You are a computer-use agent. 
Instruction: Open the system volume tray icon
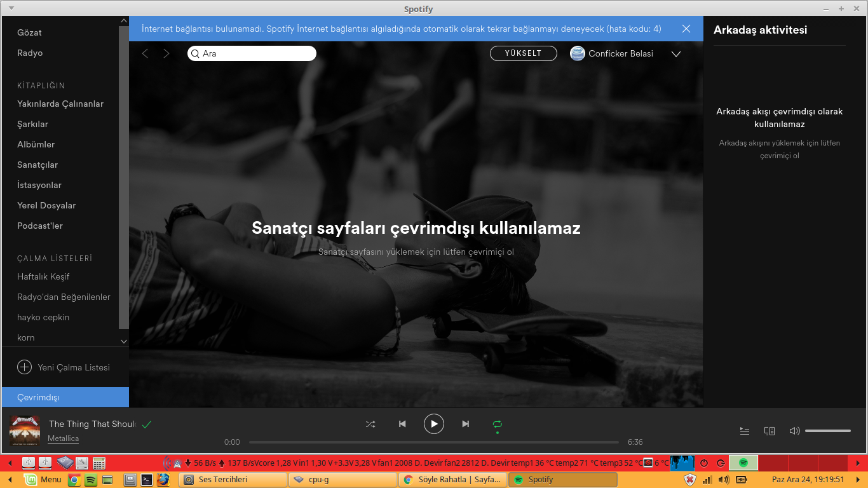tap(724, 480)
